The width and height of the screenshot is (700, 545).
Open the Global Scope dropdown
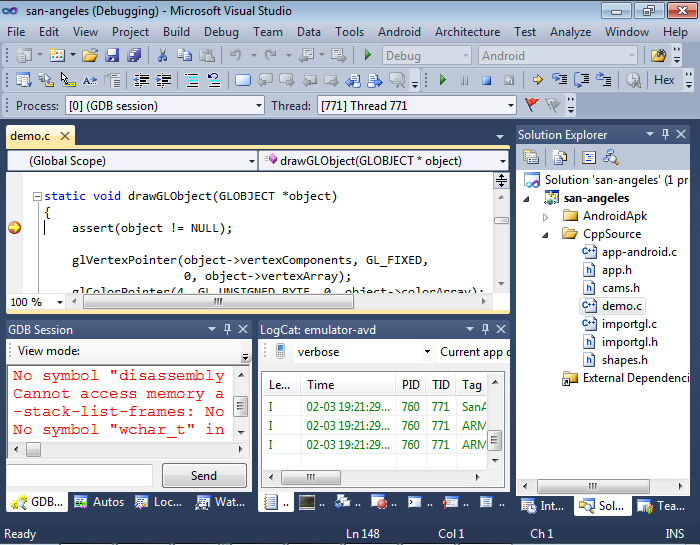pyautogui.click(x=252, y=161)
